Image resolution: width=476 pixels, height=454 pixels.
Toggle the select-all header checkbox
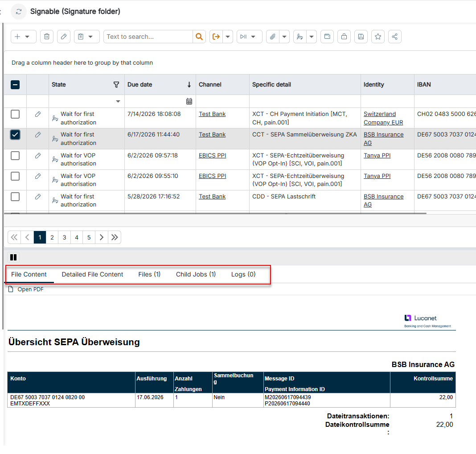pyautogui.click(x=15, y=85)
